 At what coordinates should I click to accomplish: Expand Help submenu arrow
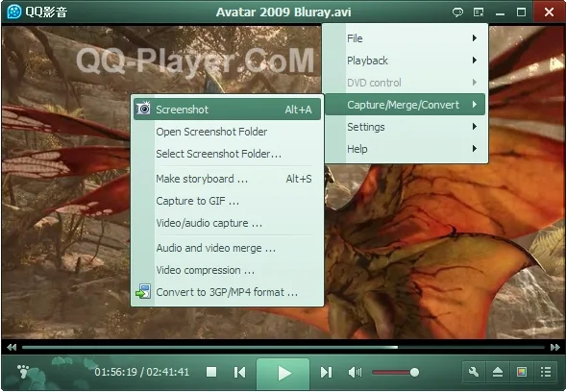point(475,148)
